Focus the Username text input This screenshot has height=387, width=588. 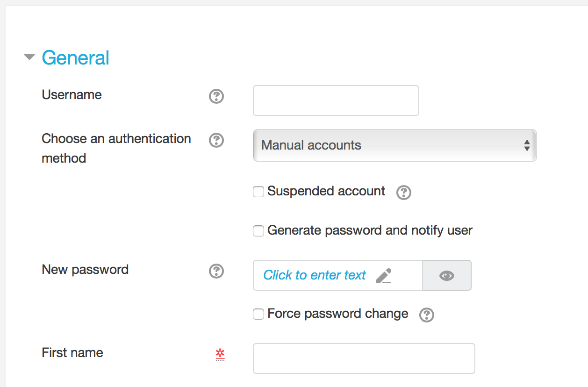tap(336, 100)
